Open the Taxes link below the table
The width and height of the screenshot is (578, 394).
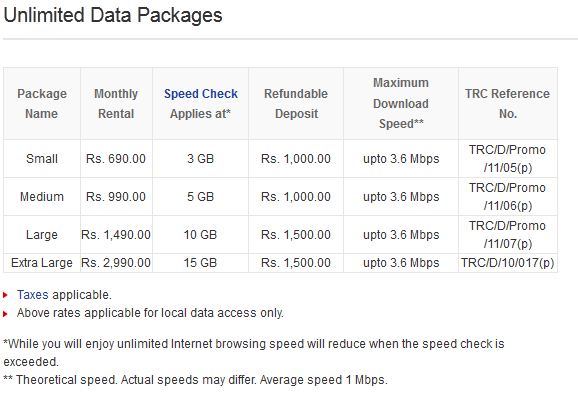[32, 295]
